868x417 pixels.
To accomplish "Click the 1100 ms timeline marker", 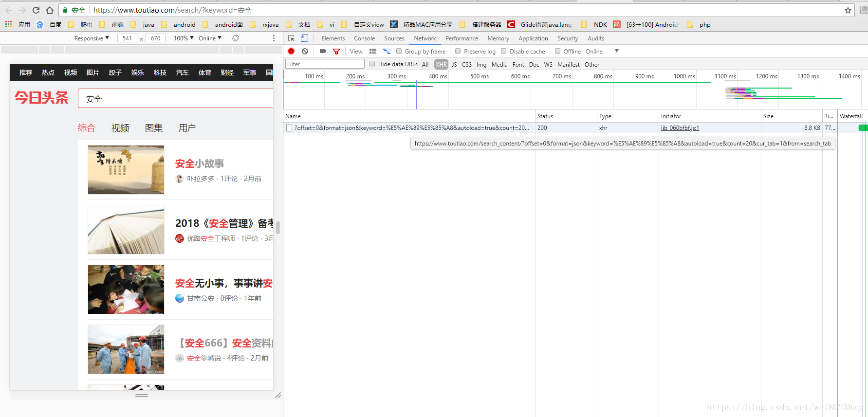I will click(725, 76).
